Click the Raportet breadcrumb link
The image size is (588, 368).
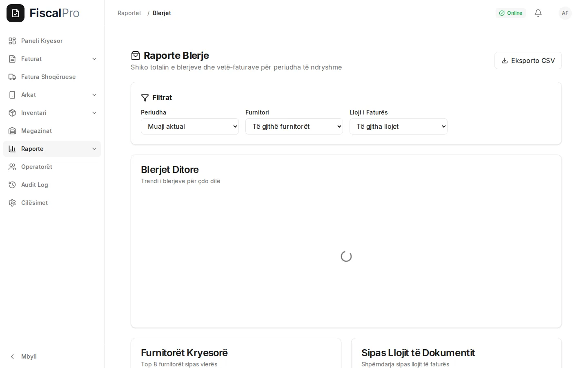click(129, 13)
